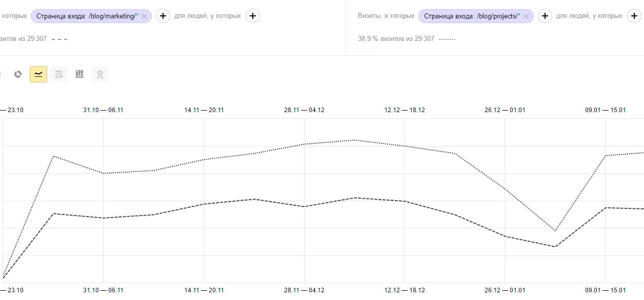Click the 26.12 — 01.01 bottom axis label
The height and width of the screenshot is (300, 644).
coord(505,290)
